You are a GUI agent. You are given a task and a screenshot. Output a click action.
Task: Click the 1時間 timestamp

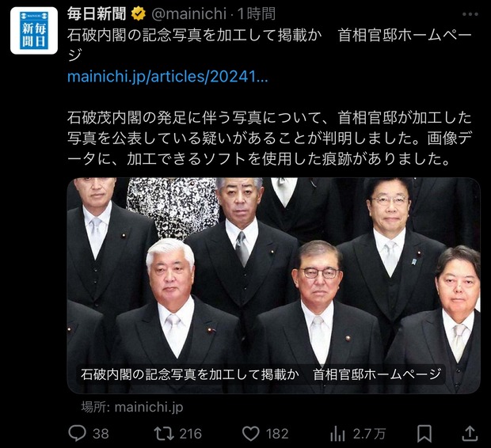257,14
